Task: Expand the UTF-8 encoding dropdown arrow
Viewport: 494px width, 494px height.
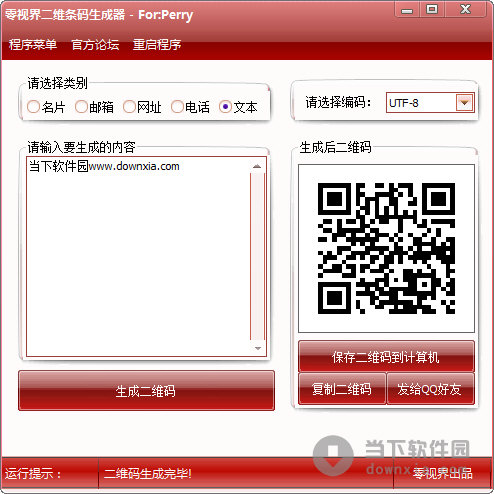Action: pyautogui.click(x=464, y=102)
